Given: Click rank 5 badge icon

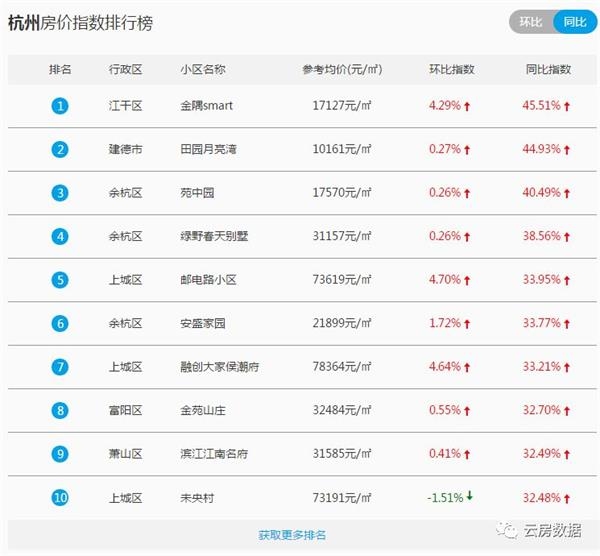Looking at the screenshot, I should tap(60, 280).
